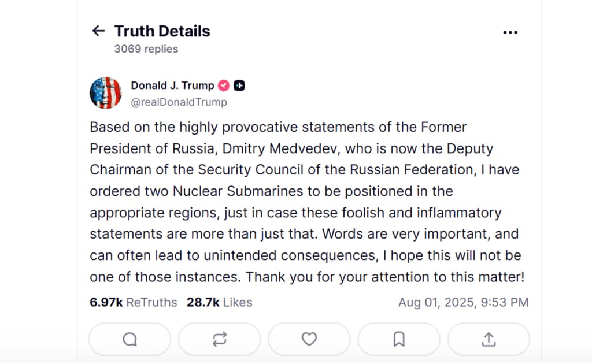This screenshot has width=592, height=364.
Task: Click the black plus badge icon
Action: [239, 86]
